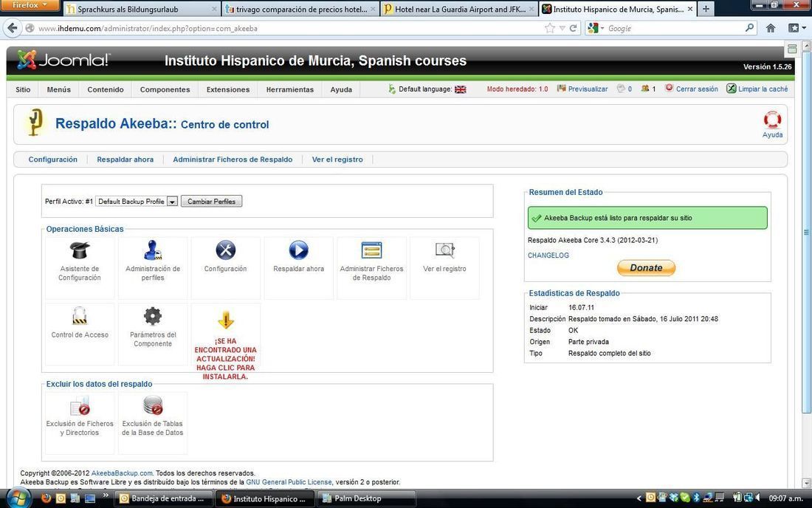The width and height of the screenshot is (812, 508).
Task: Open the Extensiones menu
Action: tap(228, 89)
